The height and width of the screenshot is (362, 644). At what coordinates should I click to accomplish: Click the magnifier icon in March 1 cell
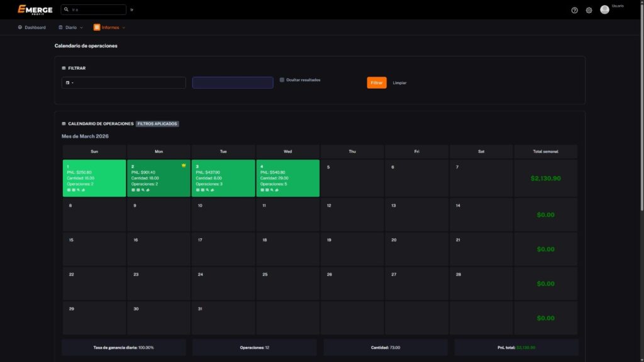(79, 189)
